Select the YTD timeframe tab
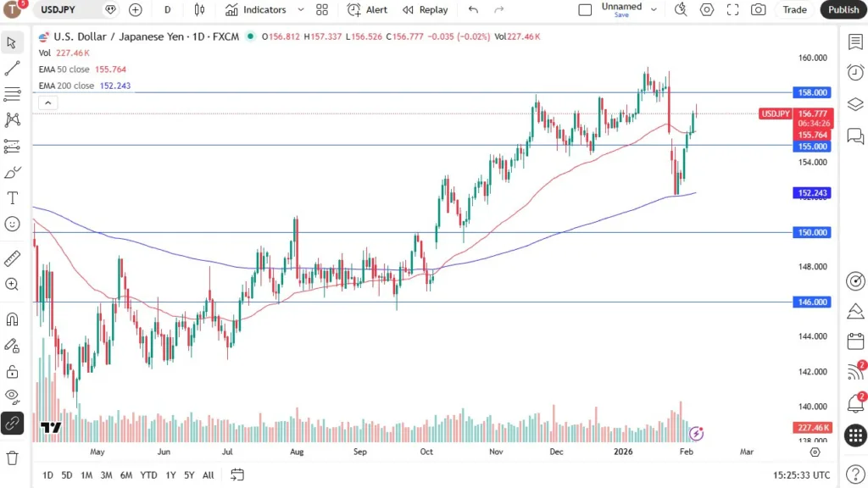The width and height of the screenshot is (868, 488). tap(148, 475)
